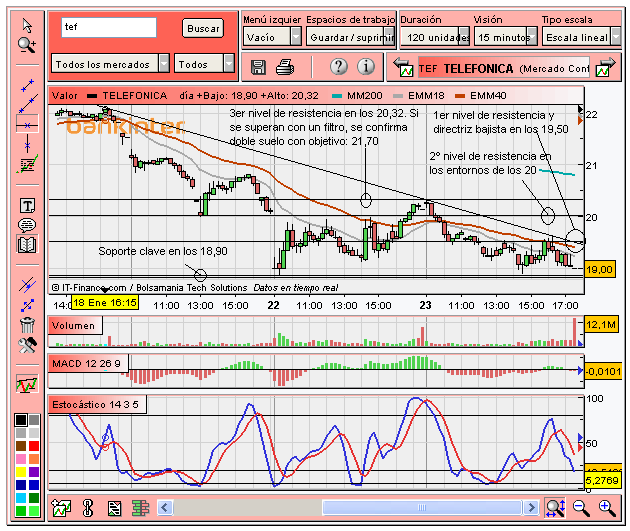Viewport: 630px width, 531px height.
Task: Go to previous security with left arrow chart icon
Action: pos(403,67)
